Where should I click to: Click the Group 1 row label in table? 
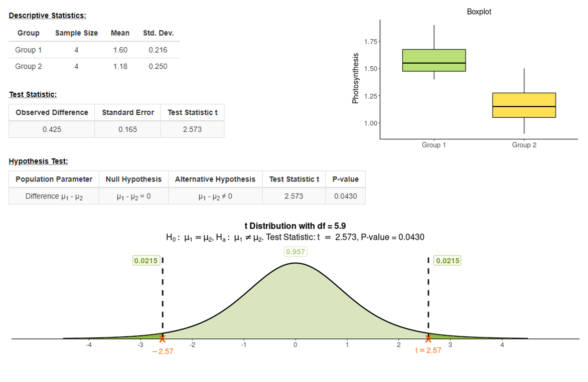(x=29, y=50)
